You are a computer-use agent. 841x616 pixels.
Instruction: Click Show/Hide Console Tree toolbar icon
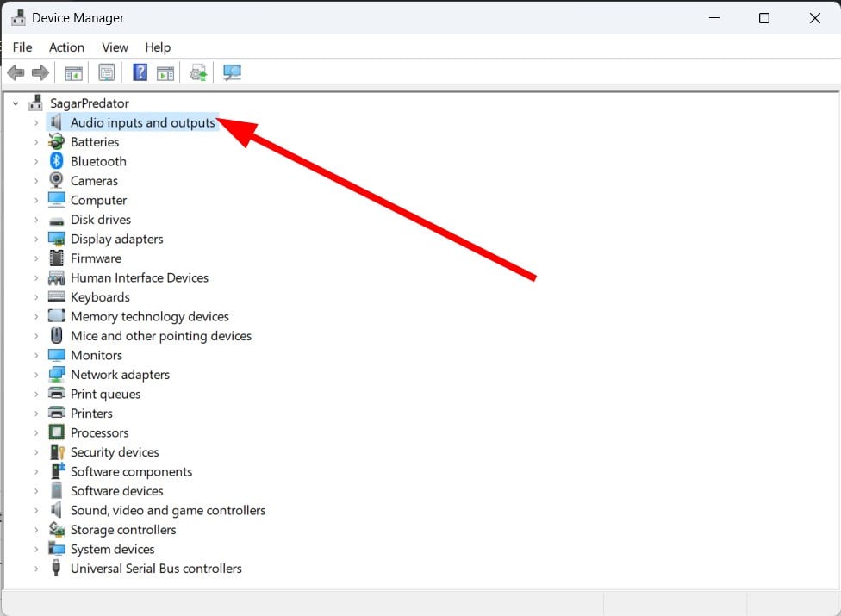73,73
